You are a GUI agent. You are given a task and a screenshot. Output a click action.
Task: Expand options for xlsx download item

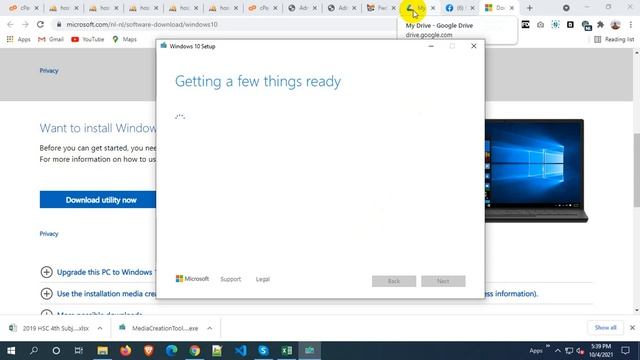[x=100, y=328]
